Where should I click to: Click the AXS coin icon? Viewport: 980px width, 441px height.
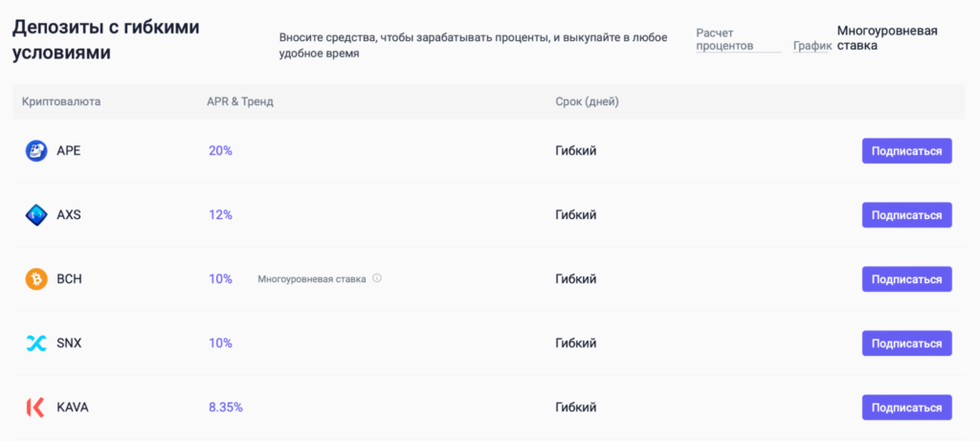pos(35,215)
